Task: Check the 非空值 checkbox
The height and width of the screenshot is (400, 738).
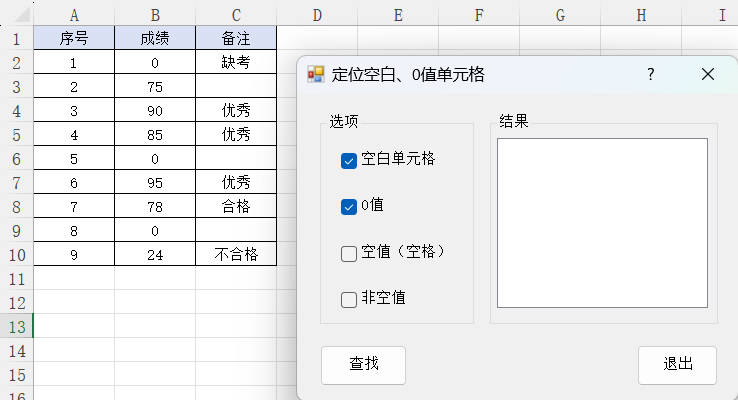Action: pyautogui.click(x=349, y=299)
